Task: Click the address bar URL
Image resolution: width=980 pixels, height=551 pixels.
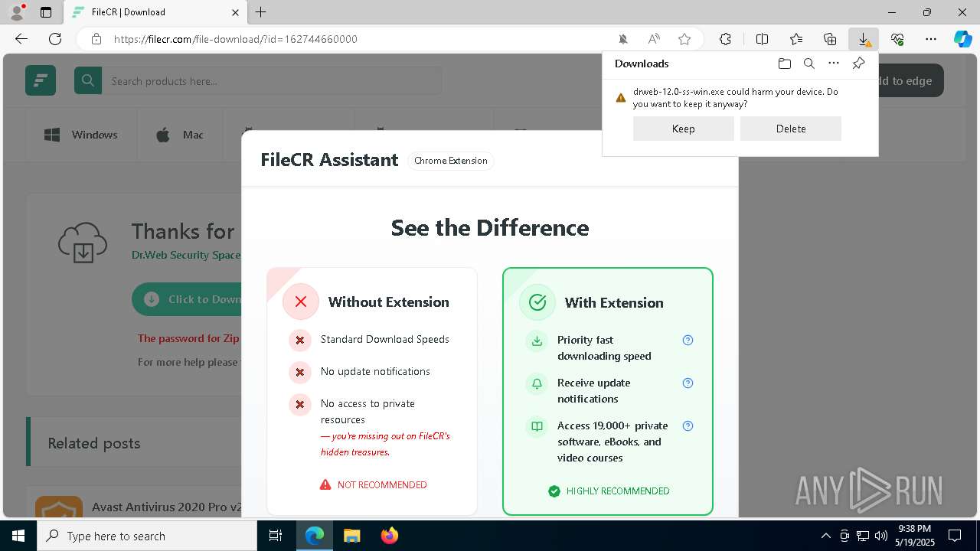Action: 236,39
